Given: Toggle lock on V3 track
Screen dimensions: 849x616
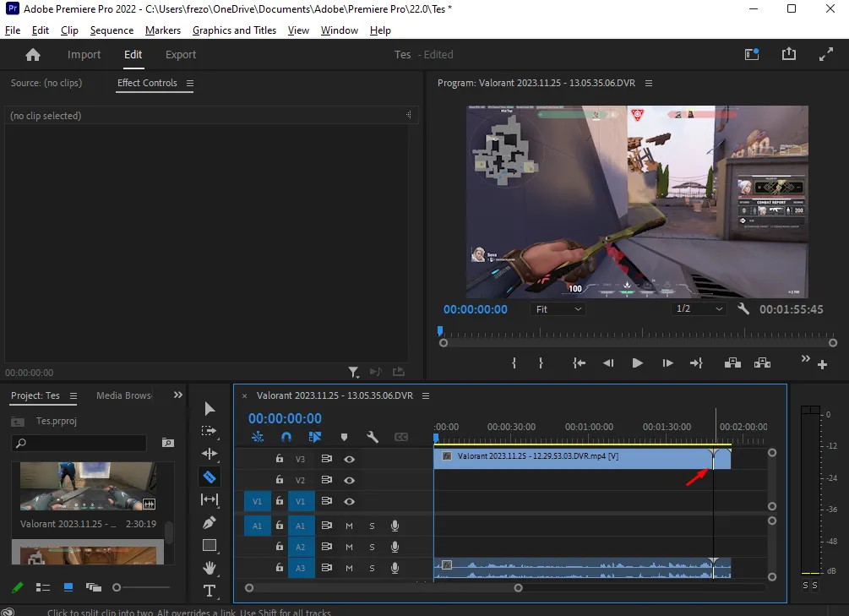Looking at the screenshot, I should coord(280,458).
